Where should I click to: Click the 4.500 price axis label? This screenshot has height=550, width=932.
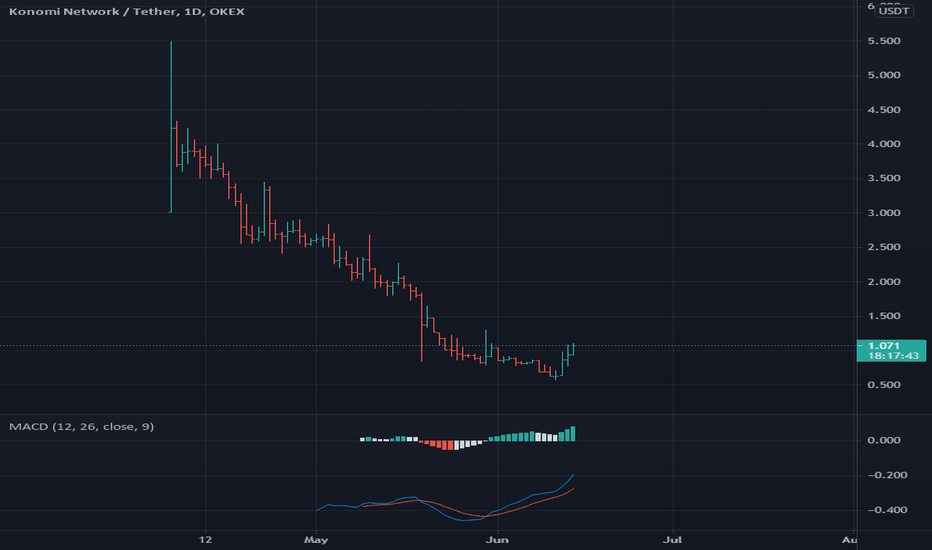pos(884,110)
